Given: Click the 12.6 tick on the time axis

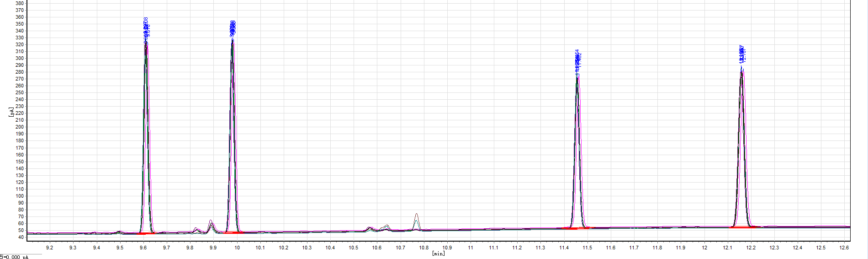Looking at the screenshot, I should click(844, 248).
